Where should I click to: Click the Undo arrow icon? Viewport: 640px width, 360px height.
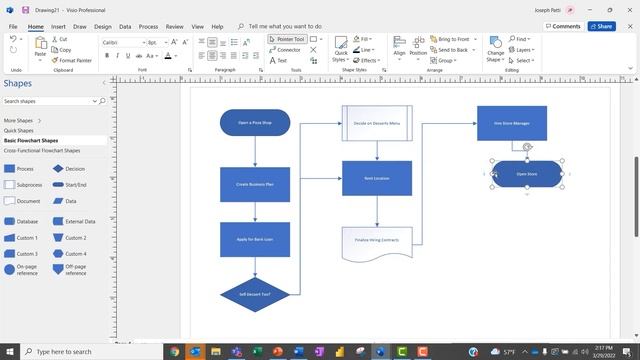click(x=13, y=39)
